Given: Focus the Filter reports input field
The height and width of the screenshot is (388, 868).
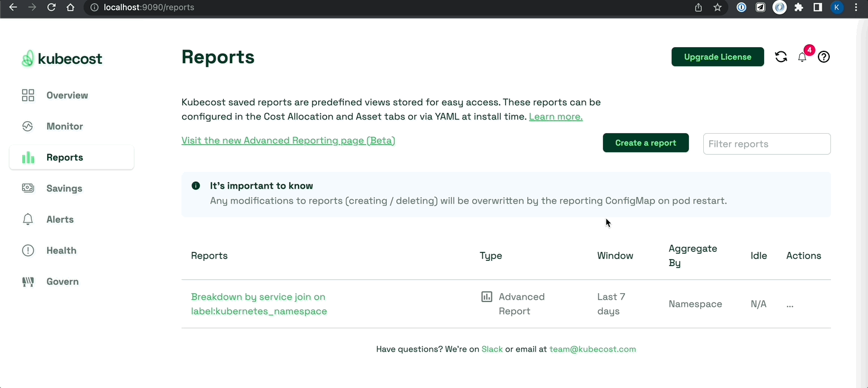Looking at the screenshot, I should point(767,144).
